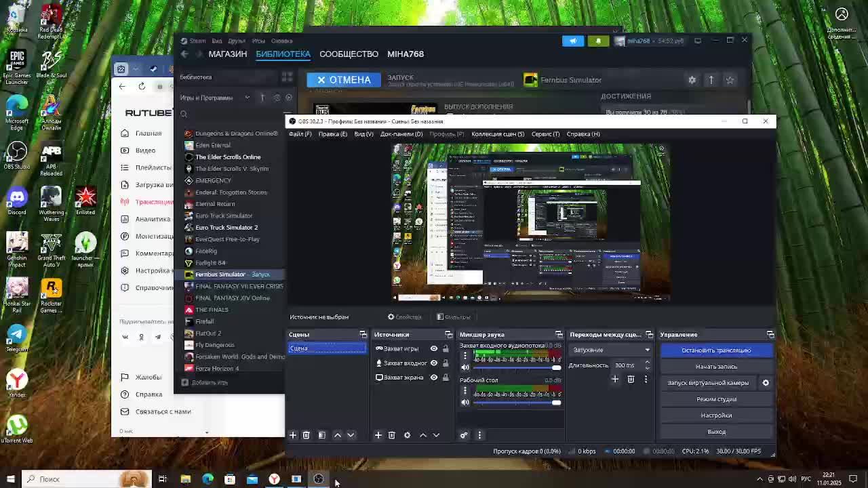Move source up in Sources panel
Viewport: 868px width, 488px height.
[x=423, y=435]
